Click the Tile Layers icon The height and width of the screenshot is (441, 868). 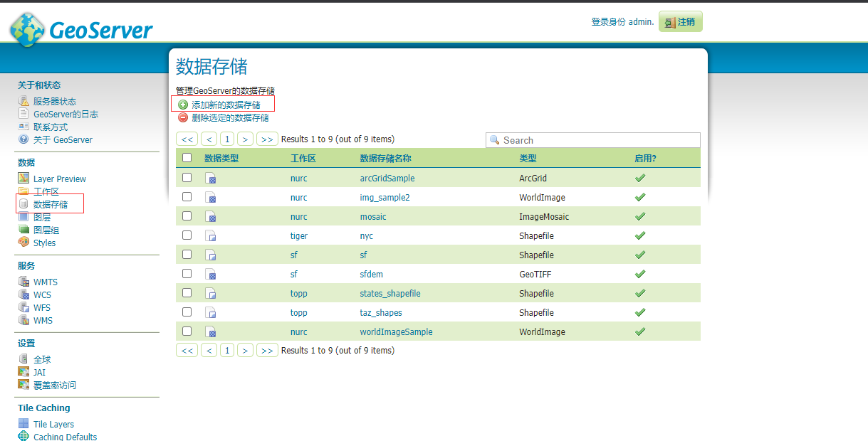pos(23,424)
